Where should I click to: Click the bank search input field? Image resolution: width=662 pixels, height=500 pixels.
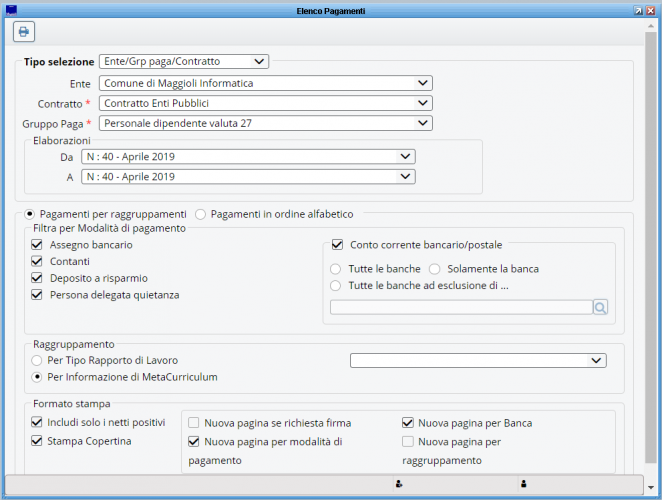pyautogui.click(x=460, y=308)
